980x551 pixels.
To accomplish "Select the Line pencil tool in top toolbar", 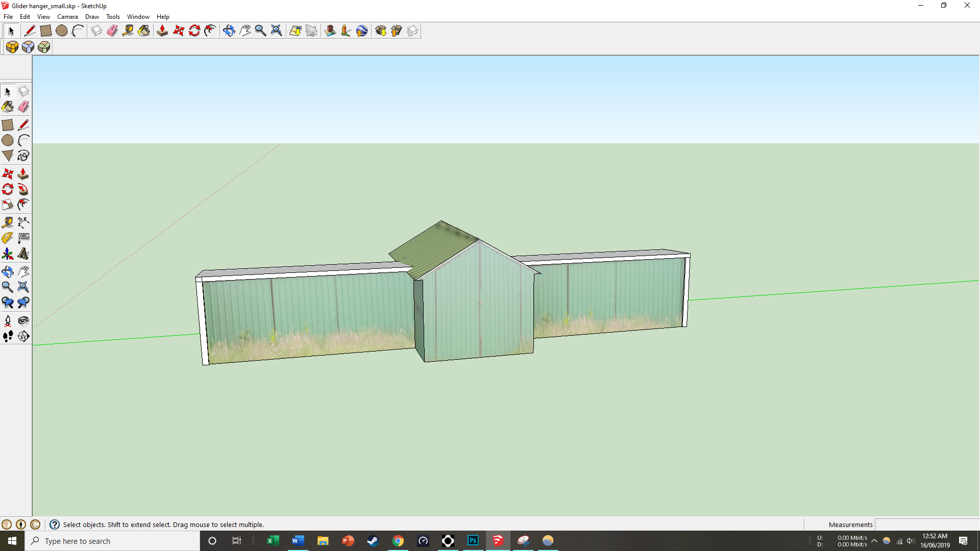I will [30, 31].
